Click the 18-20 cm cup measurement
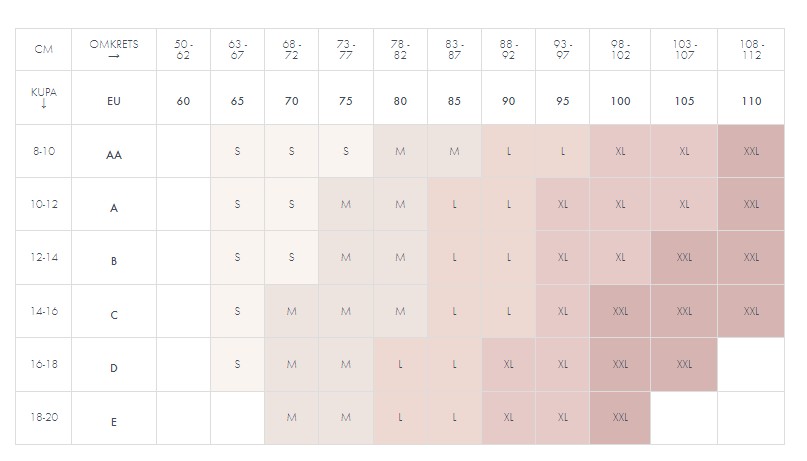 (43, 416)
